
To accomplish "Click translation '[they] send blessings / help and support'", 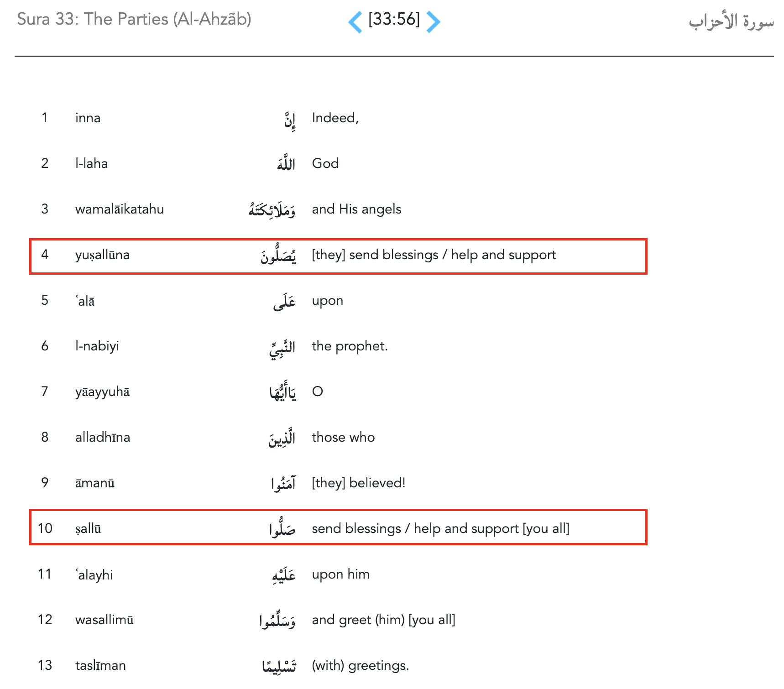I will 434,255.
